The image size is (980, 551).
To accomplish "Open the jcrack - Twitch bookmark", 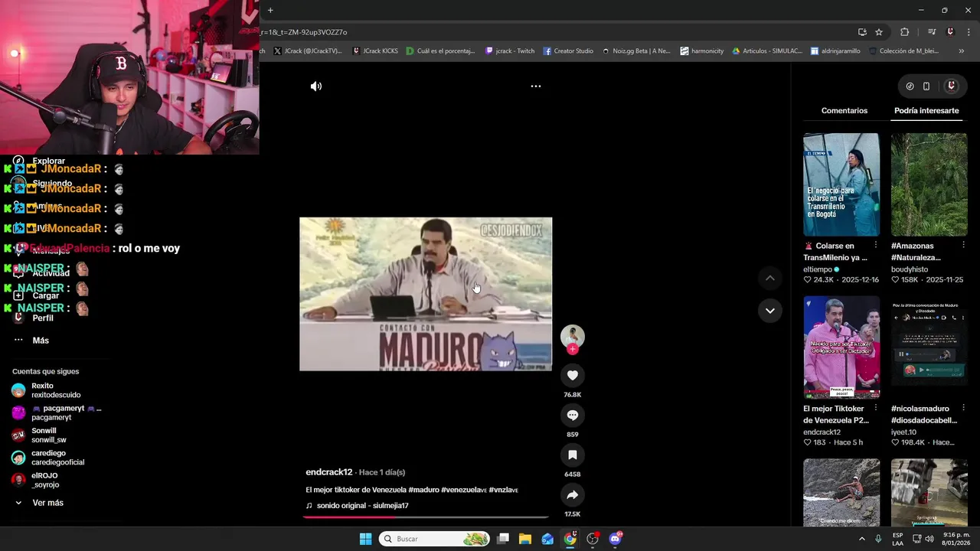I will tap(510, 51).
